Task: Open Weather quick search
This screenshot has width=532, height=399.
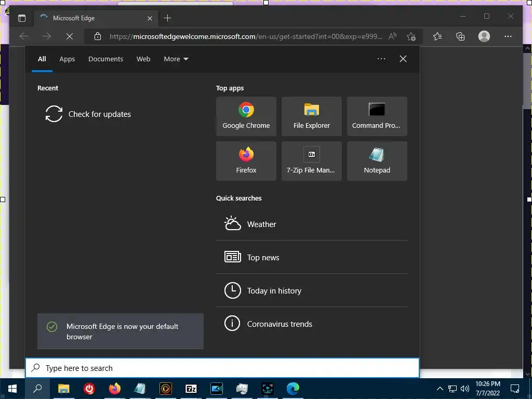Action: (x=312, y=224)
